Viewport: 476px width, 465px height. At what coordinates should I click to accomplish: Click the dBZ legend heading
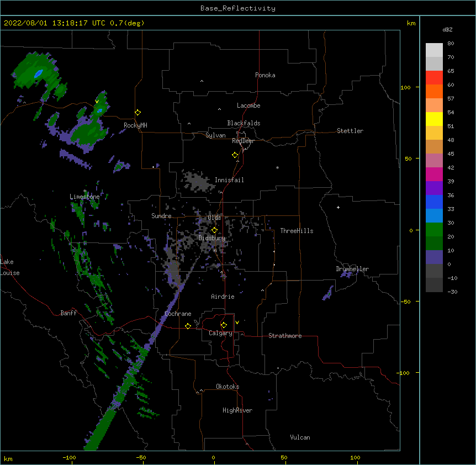[x=447, y=29]
